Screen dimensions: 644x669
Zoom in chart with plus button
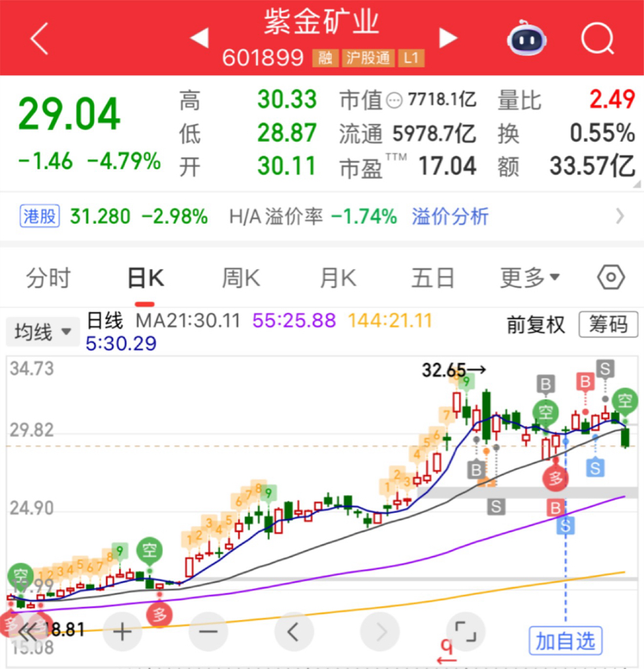pos(122,632)
